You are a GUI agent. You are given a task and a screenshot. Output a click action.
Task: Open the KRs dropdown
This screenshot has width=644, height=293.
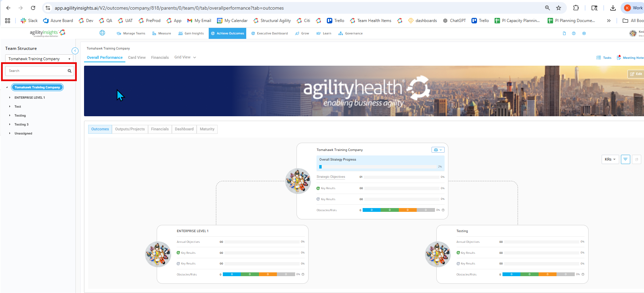pyautogui.click(x=610, y=159)
